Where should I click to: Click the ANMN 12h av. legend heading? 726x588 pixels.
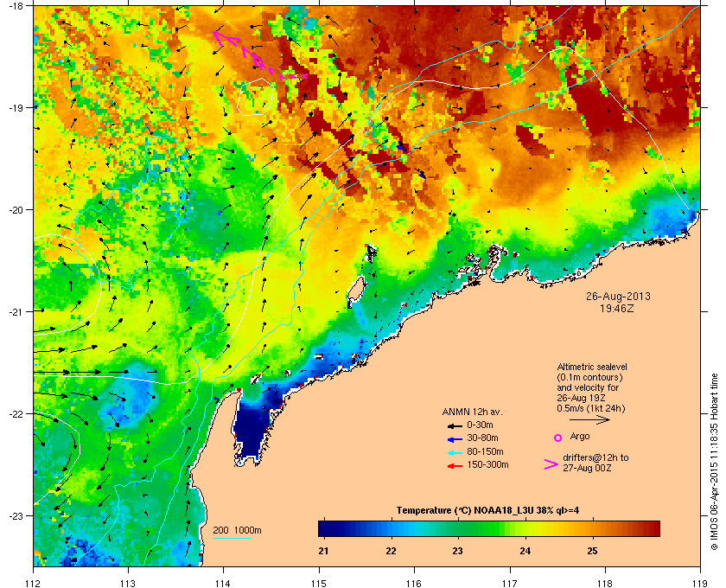click(472, 412)
